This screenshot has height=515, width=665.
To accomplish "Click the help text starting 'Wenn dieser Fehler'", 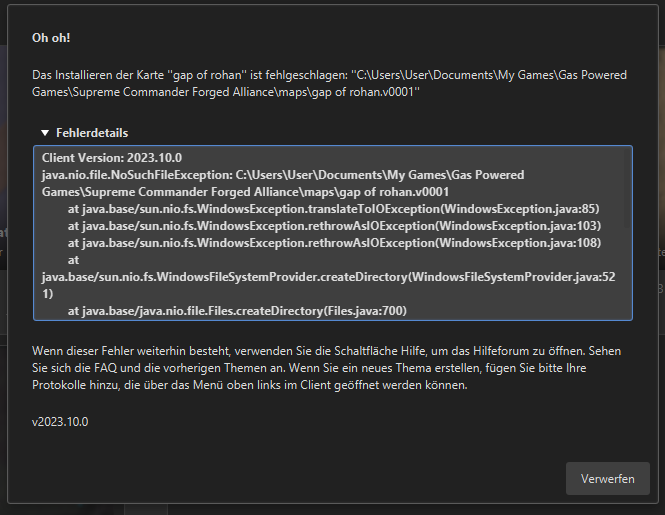I will tap(327, 368).
